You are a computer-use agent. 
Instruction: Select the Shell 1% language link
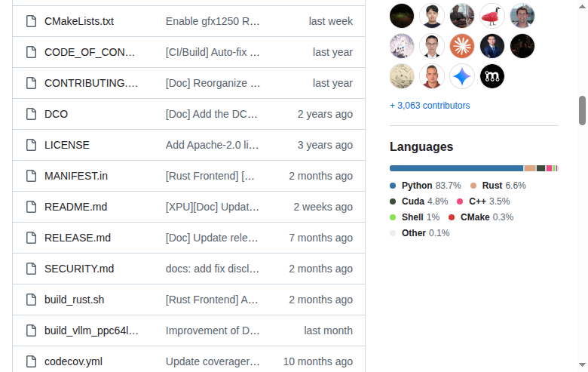click(415, 217)
